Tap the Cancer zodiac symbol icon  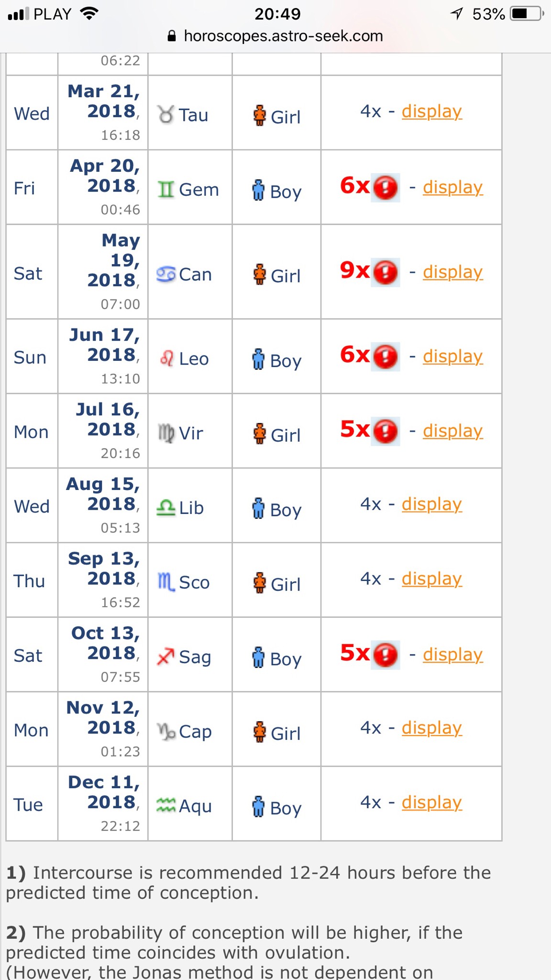pyautogui.click(x=166, y=275)
